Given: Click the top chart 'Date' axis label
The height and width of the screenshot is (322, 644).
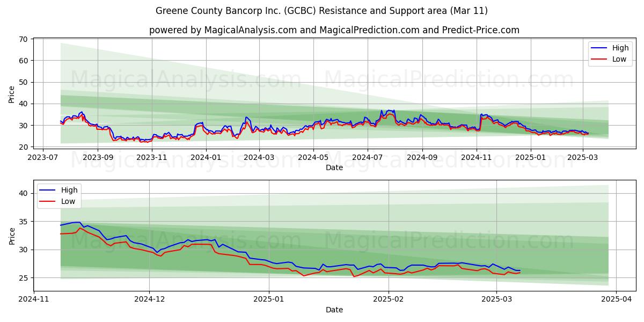Looking at the screenshot, I should point(334,167).
